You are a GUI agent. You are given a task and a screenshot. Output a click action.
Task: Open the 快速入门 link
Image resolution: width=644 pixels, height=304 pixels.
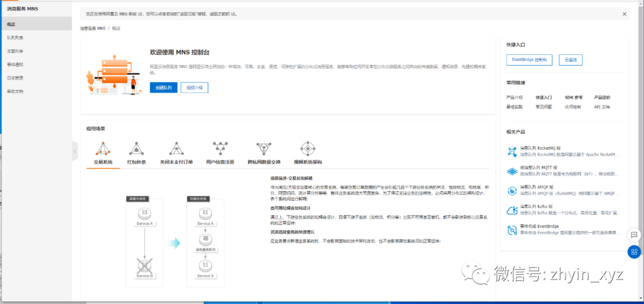[x=543, y=97]
